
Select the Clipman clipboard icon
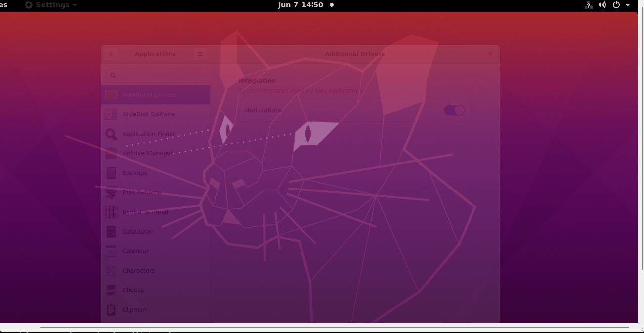point(111,309)
